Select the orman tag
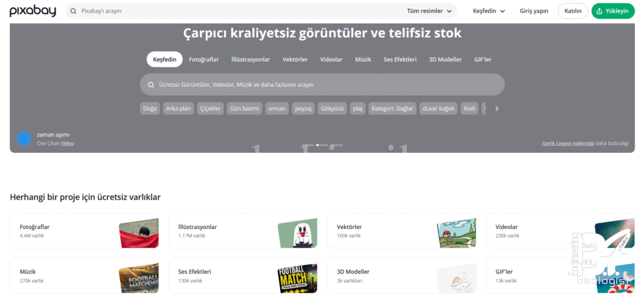Viewport: 644px width, 300px height. (x=277, y=109)
